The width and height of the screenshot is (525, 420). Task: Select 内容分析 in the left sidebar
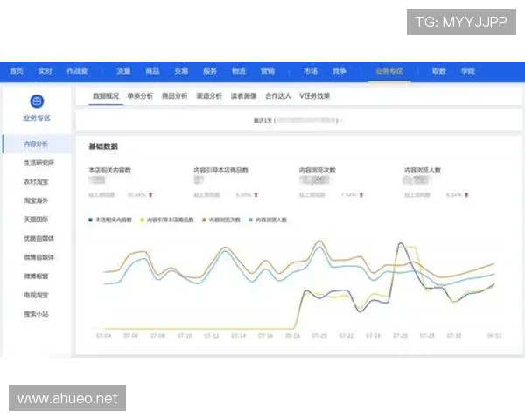(x=36, y=144)
